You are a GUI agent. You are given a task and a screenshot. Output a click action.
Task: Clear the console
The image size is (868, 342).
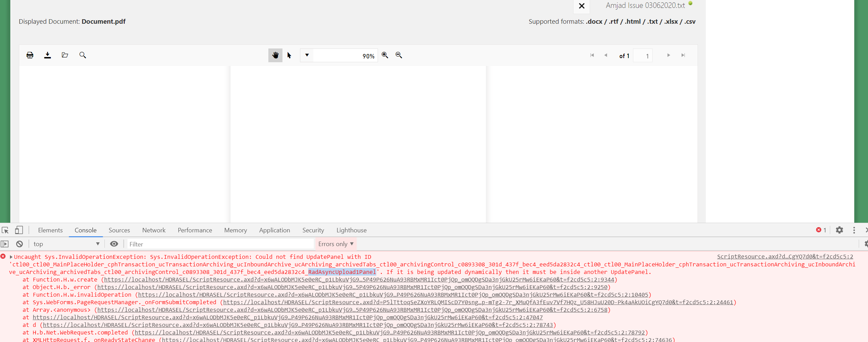20,244
